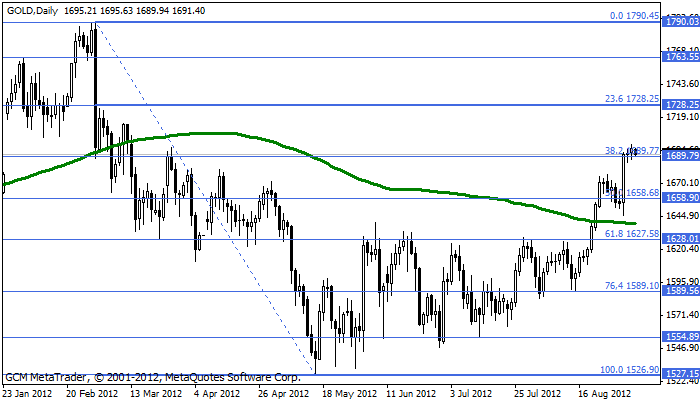This screenshot has height=402, width=700.
Task: Click the 1790.03 price tag on axis
Action: coord(681,22)
